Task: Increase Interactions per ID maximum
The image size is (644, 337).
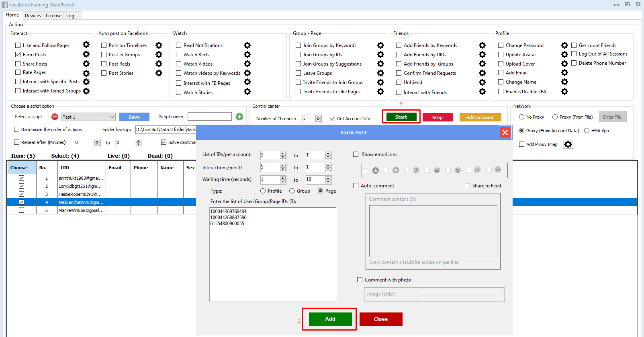Action: (x=328, y=165)
